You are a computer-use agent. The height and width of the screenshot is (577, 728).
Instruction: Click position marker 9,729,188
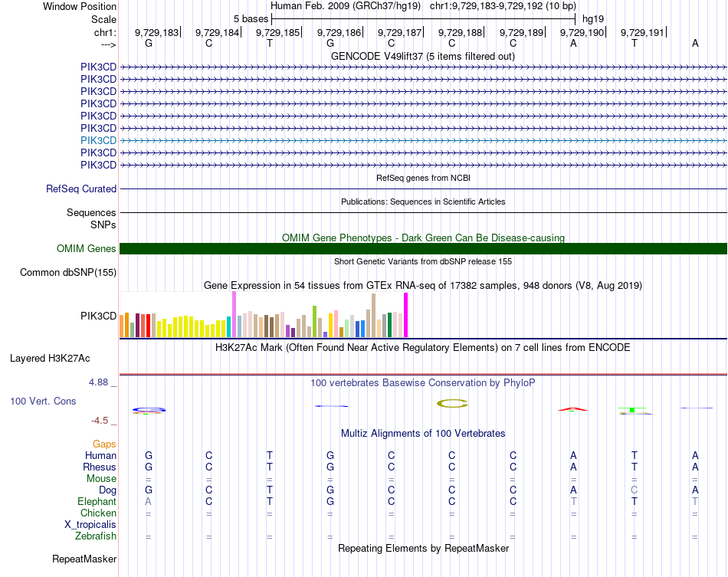point(461,32)
